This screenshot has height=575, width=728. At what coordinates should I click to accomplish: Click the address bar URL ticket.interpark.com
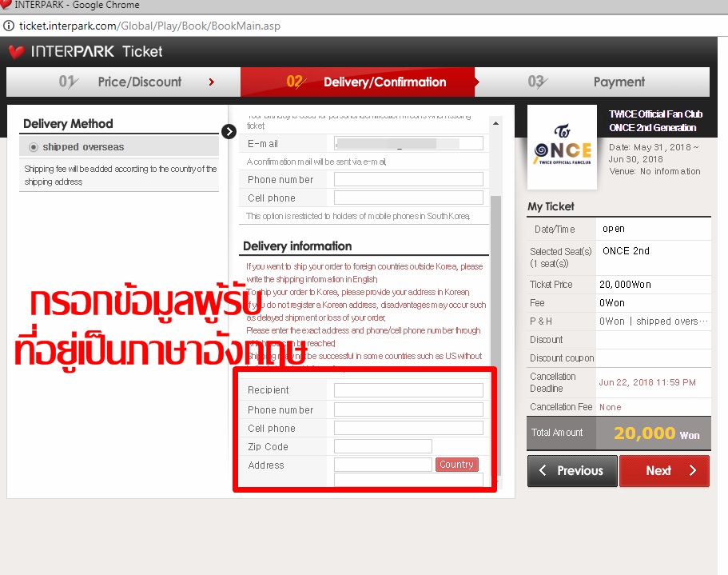tap(149, 26)
